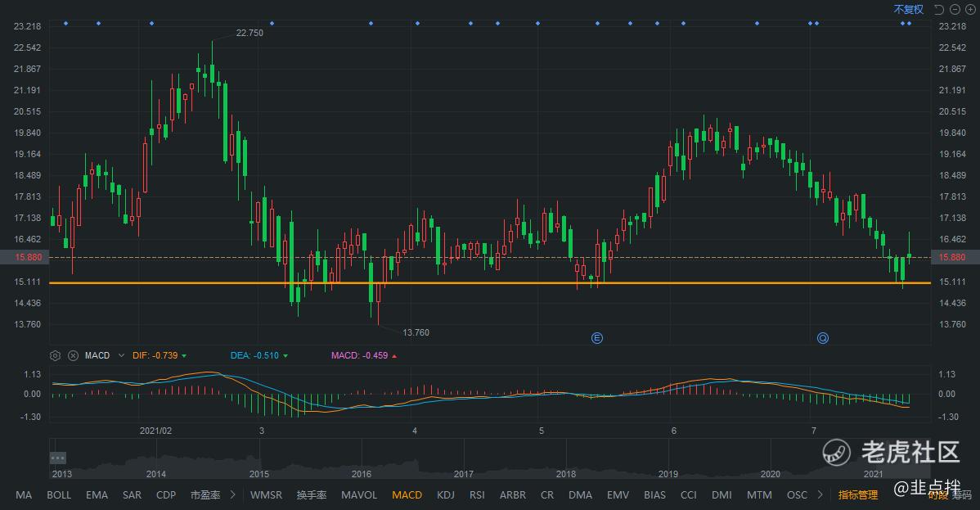980x510 pixels.
Task: Close the MACD indicator panel
Action: coord(73,355)
